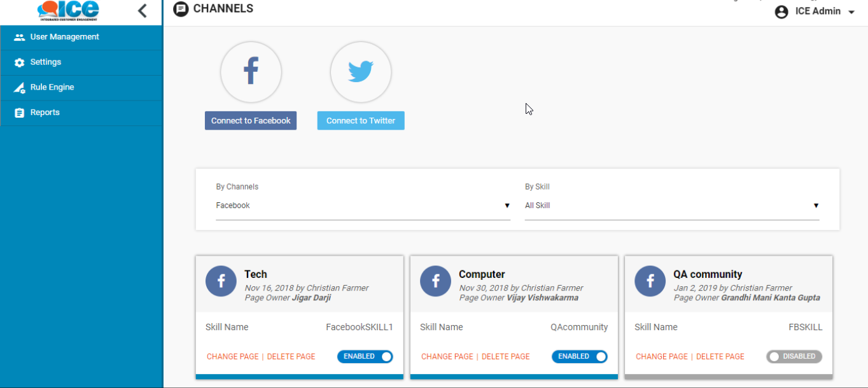Viewport: 868px width, 388px height.
Task: Click DELETE PAGE on the Computer card
Action: pos(505,357)
